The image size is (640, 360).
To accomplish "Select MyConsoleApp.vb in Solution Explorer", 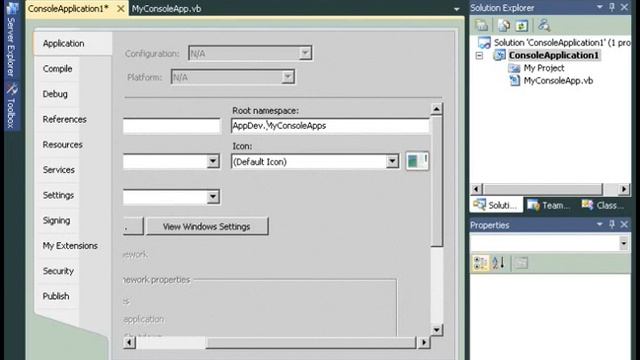I will point(558,81).
